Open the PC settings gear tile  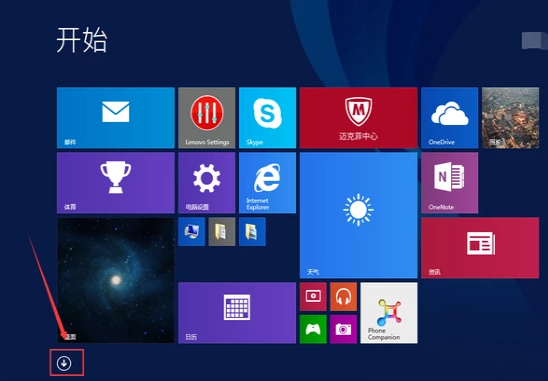click(207, 183)
